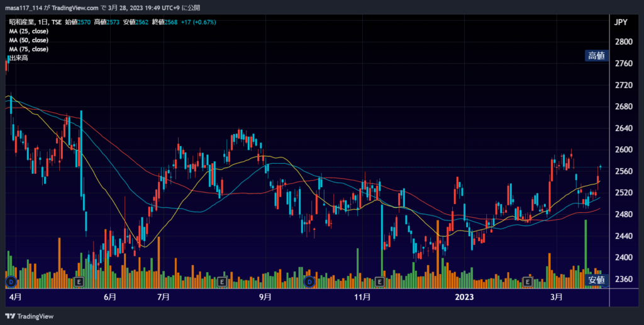Click the 2720 price axis label
The image size is (644, 325).
coord(623,85)
